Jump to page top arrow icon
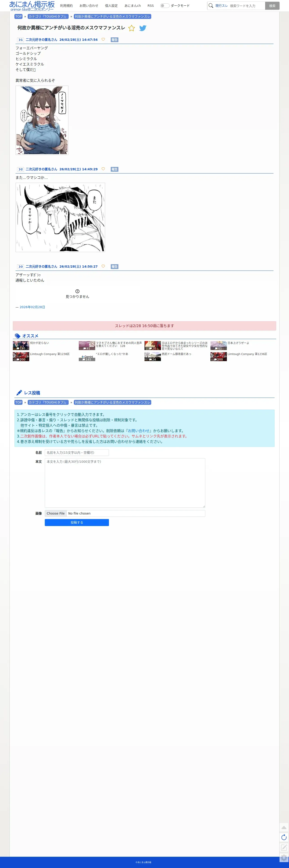 click(x=284, y=828)
